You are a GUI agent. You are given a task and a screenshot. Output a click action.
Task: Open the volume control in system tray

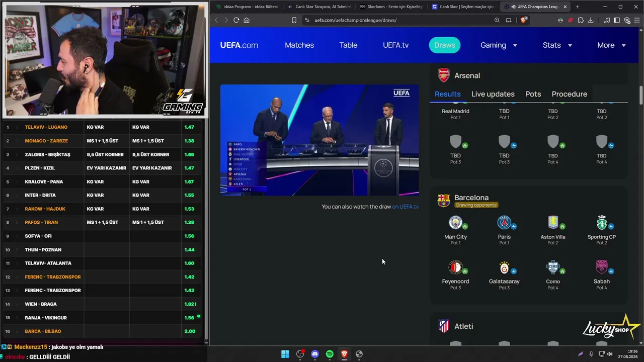610,354
